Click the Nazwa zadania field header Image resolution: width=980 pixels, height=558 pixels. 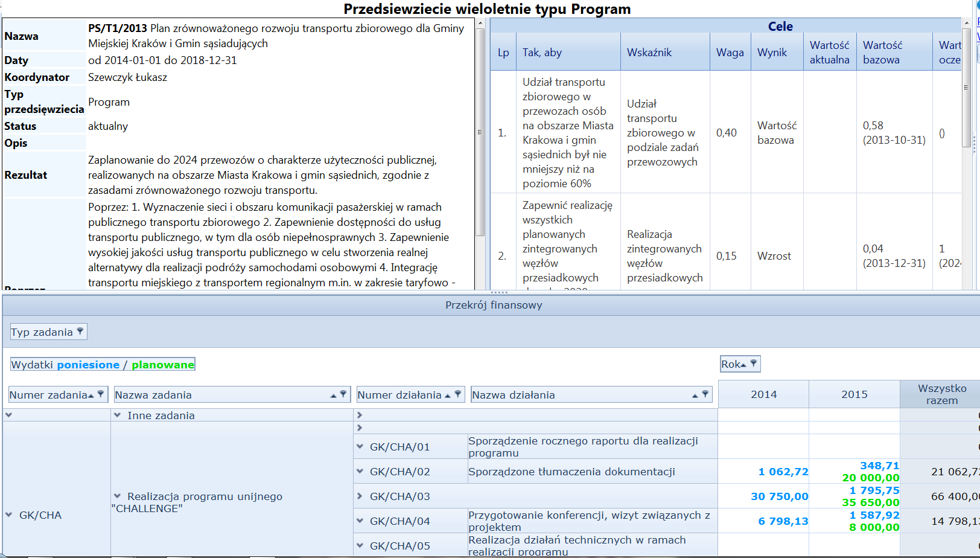point(232,395)
